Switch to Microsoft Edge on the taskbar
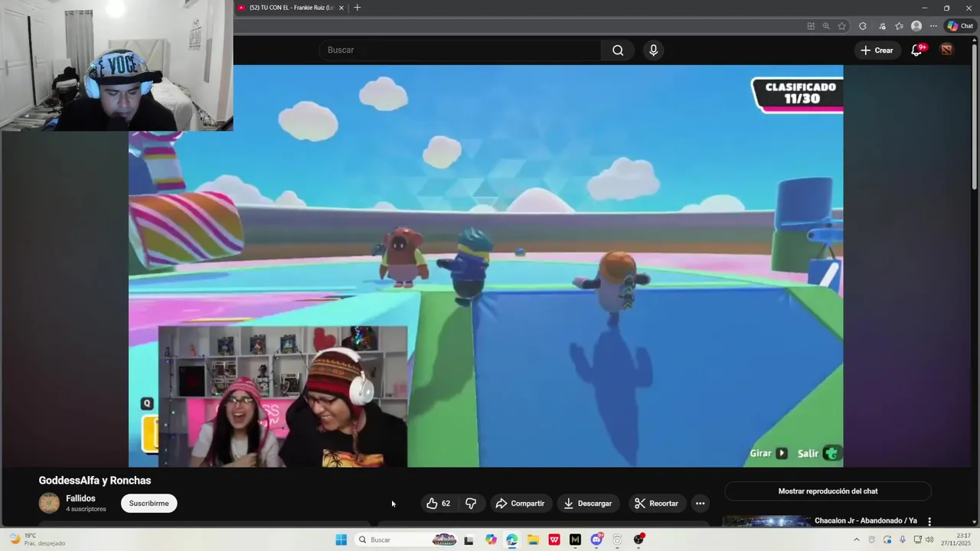The width and height of the screenshot is (980, 551). [x=511, y=540]
